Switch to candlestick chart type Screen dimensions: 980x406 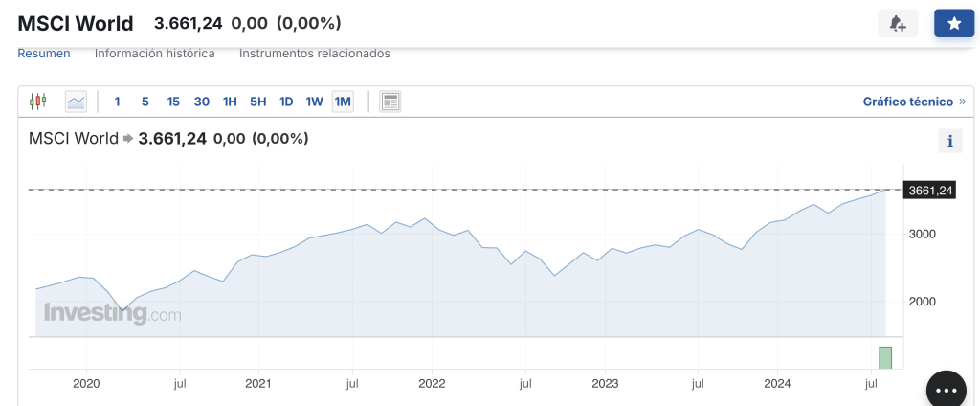coord(38,101)
